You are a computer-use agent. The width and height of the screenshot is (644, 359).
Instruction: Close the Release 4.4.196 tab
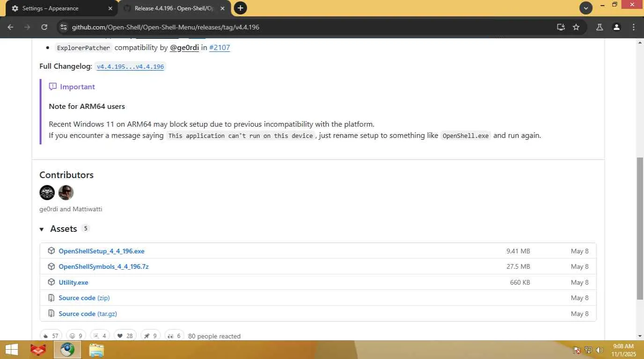click(223, 8)
